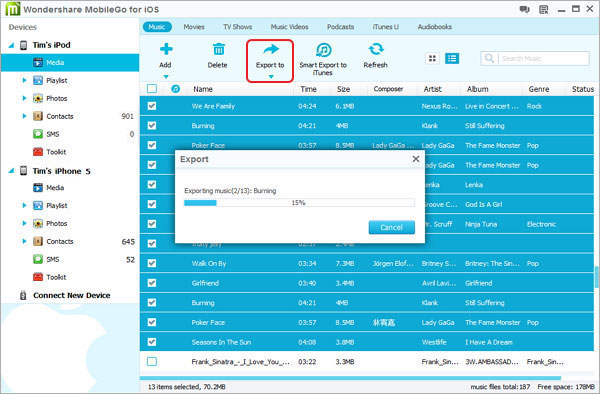Open SMS under Tim's iPhone 5
Screen dimensions: 600x394
pyautogui.click(x=53, y=259)
